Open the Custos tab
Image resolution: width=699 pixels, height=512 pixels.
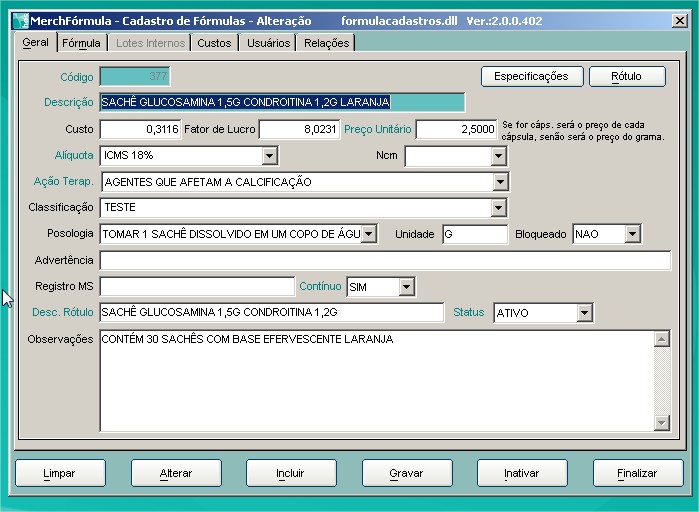coord(214,43)
